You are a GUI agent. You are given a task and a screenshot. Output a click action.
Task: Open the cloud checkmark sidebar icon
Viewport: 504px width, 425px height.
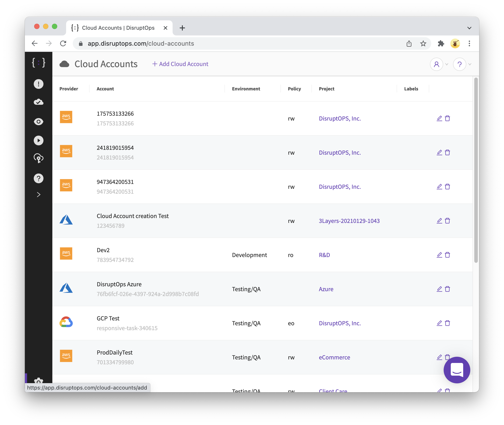tap(39, 102)
